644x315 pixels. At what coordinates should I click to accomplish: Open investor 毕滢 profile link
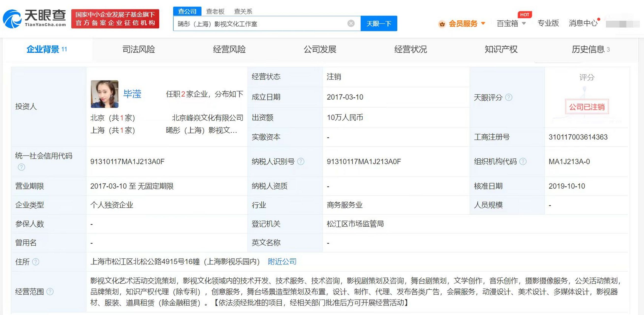pos(132,94)
